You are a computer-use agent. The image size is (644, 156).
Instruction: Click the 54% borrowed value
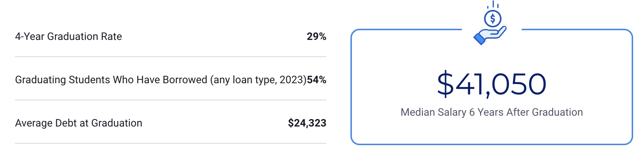[317, 80]
